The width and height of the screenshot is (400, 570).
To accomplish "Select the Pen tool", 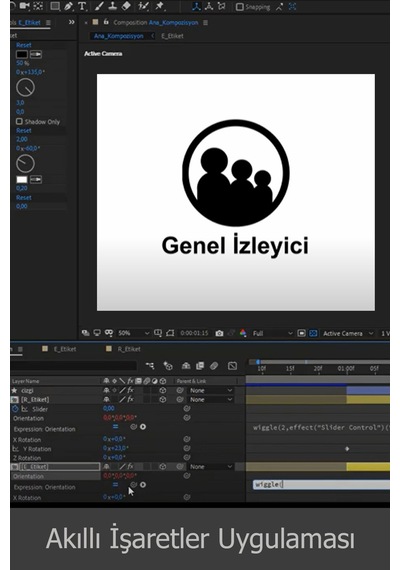I will tap(68, 6).
